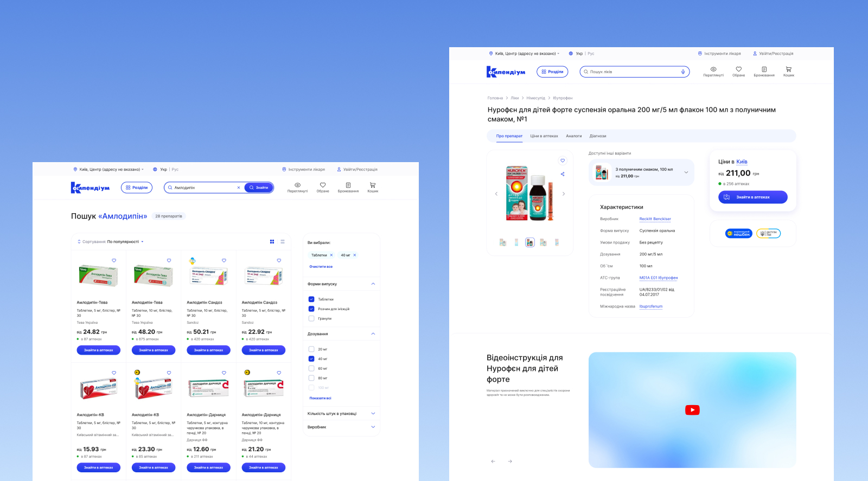Click Розділи button in product page header

click(x=552, y=72)
